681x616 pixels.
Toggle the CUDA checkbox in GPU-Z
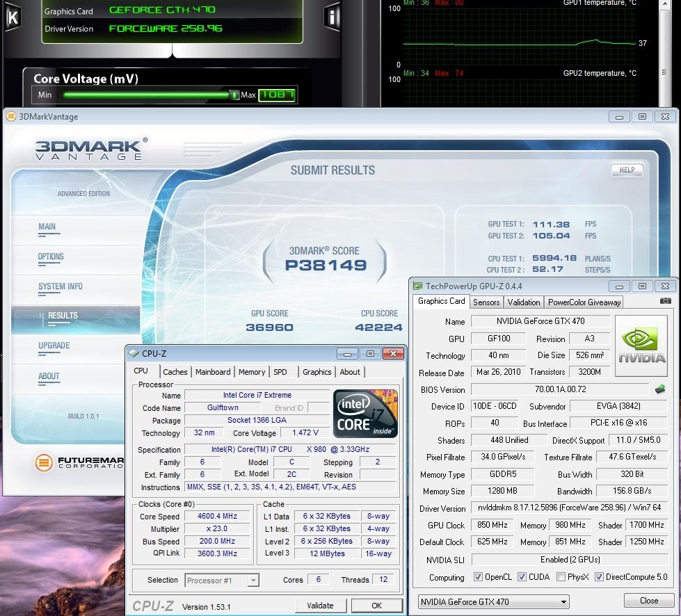point(522,577)
